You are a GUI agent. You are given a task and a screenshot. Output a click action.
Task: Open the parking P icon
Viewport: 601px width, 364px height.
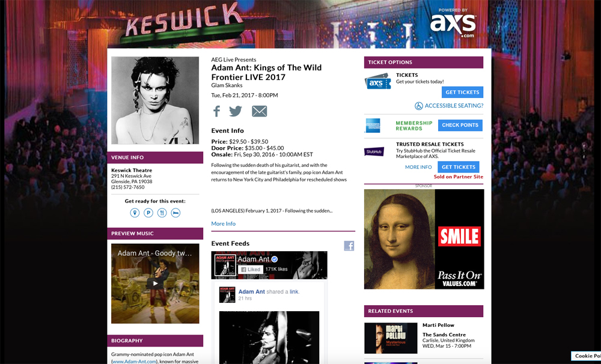point(148,213)
